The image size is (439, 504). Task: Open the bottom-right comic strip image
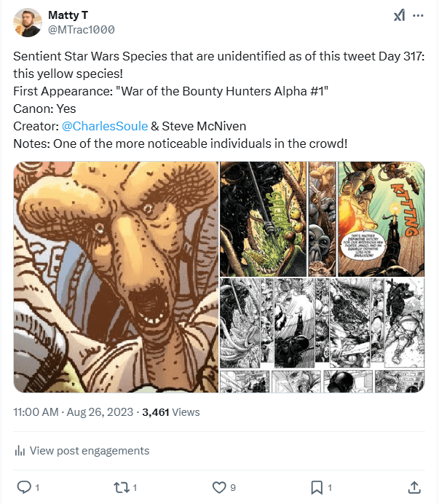pyautogui.click(x=322, y=382)
